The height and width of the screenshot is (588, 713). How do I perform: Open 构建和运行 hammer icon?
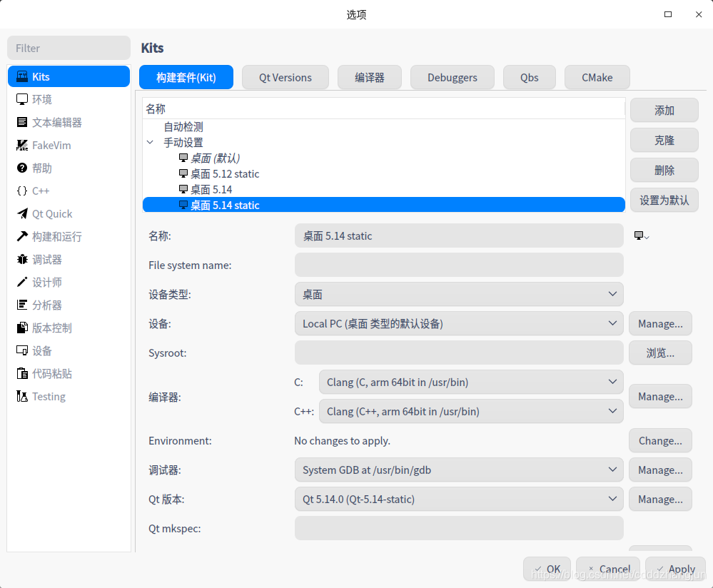click(22, 236)
